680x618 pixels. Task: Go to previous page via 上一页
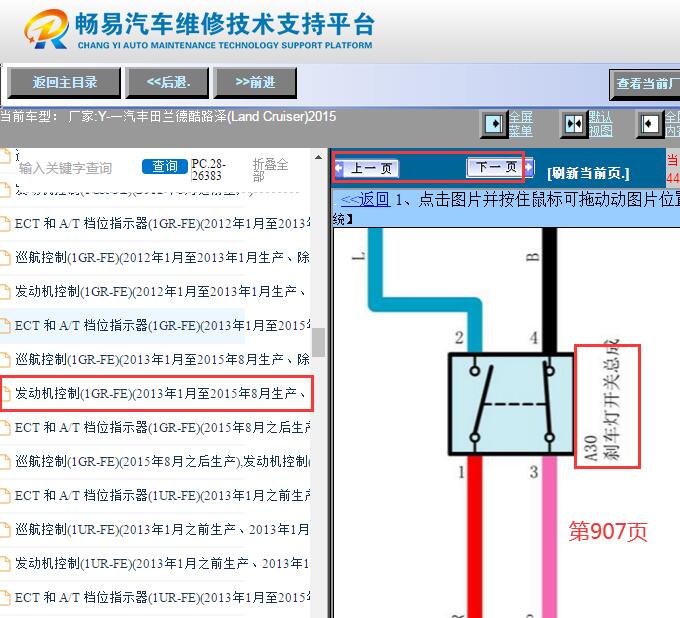(371, 168)
